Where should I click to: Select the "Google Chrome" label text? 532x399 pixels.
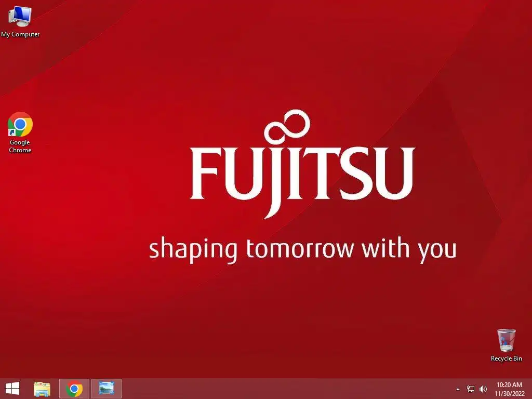pyautogui.click(x=20, y=146)
